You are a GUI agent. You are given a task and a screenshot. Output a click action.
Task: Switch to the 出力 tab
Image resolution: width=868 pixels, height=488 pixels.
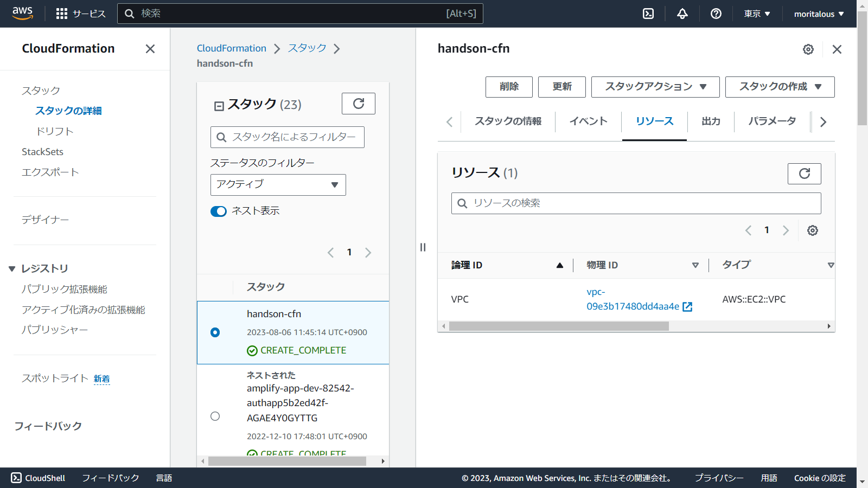(711, 121)
